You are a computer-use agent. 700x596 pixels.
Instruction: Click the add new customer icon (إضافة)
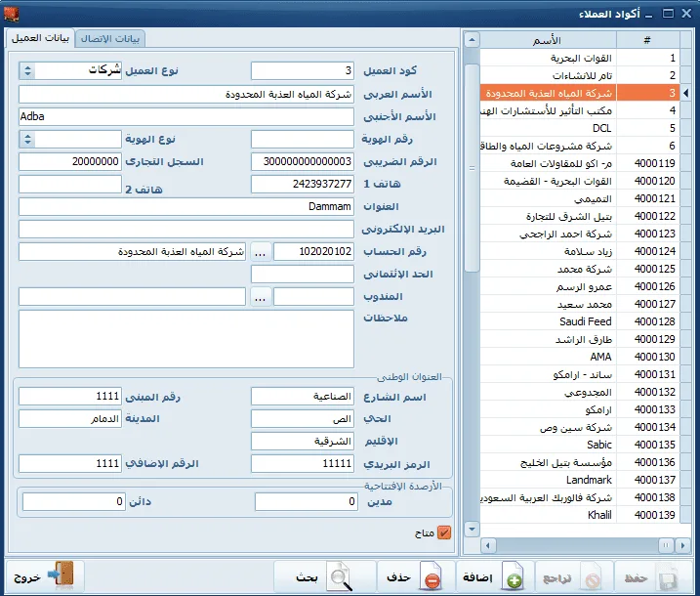513,576
